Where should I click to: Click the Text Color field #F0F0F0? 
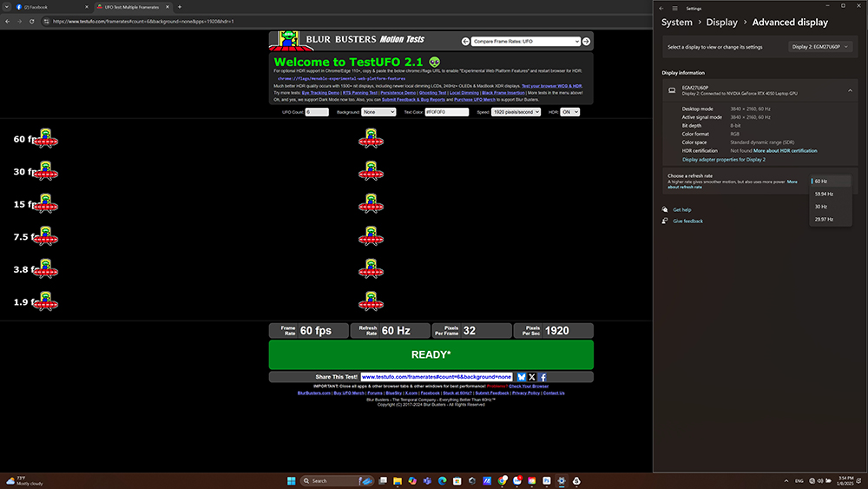tap(447, 112)
